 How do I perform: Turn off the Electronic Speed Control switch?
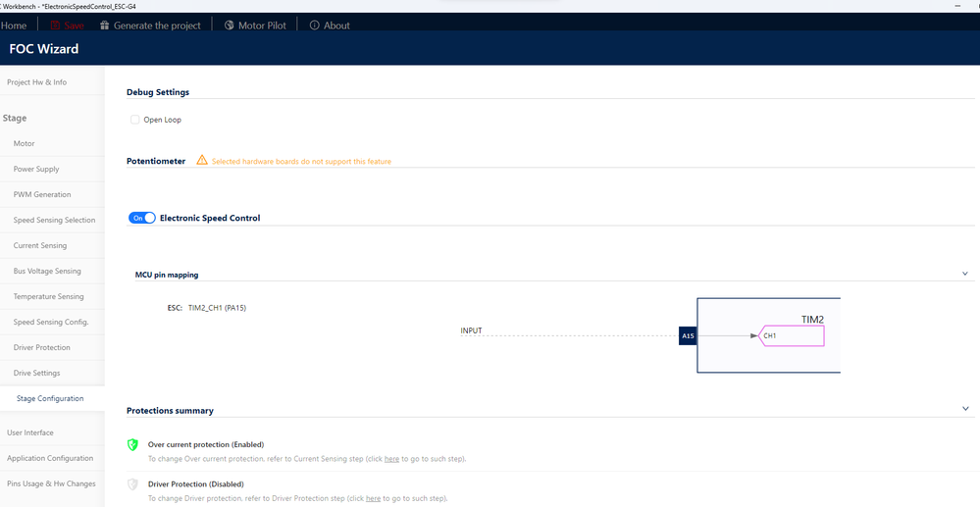[142, 218]
